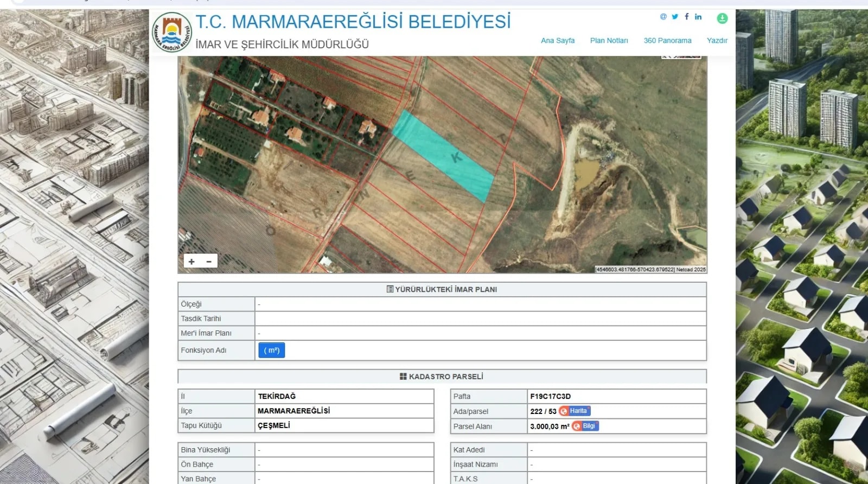
Task: Click the Mer'i İmar Planı label
Action: coord(206,333)
